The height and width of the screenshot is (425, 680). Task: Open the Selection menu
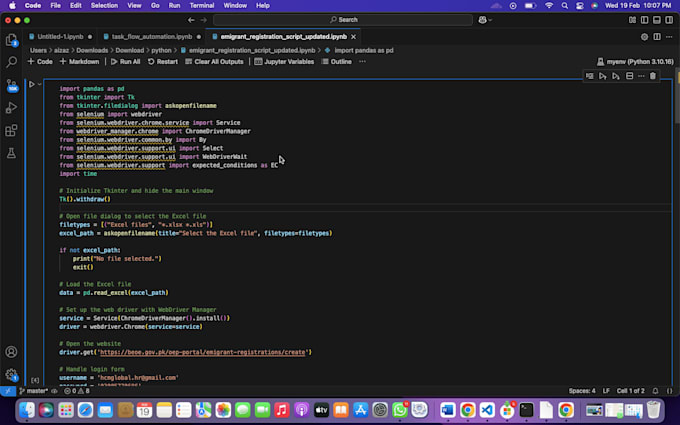point(104,6)
